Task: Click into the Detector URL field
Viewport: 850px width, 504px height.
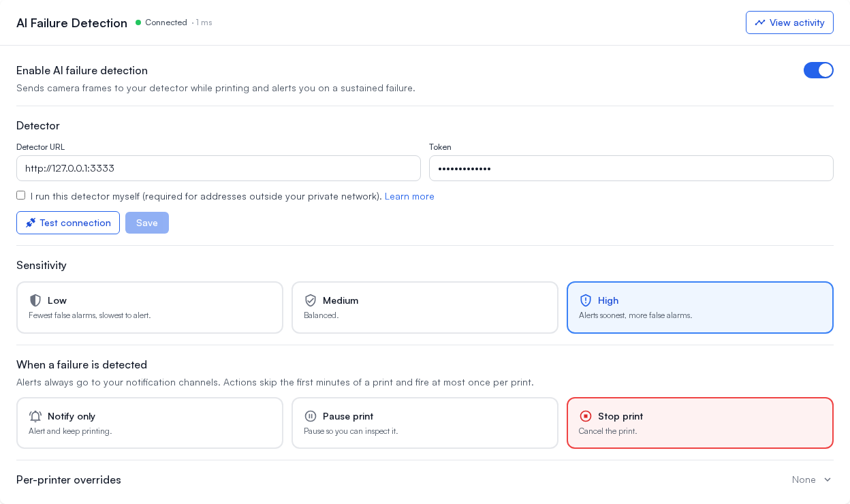Action: [219, 168]
